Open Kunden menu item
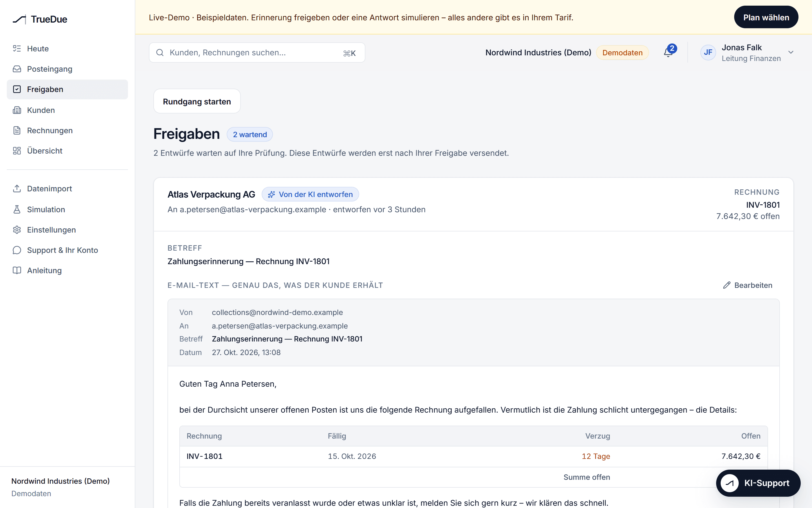812x508 pixels. (67, 110)
